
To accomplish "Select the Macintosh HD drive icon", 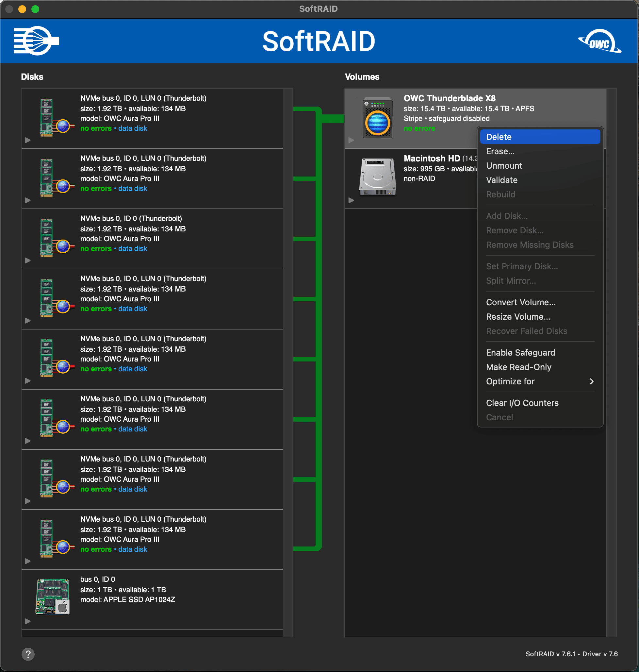I will (377, 177).
